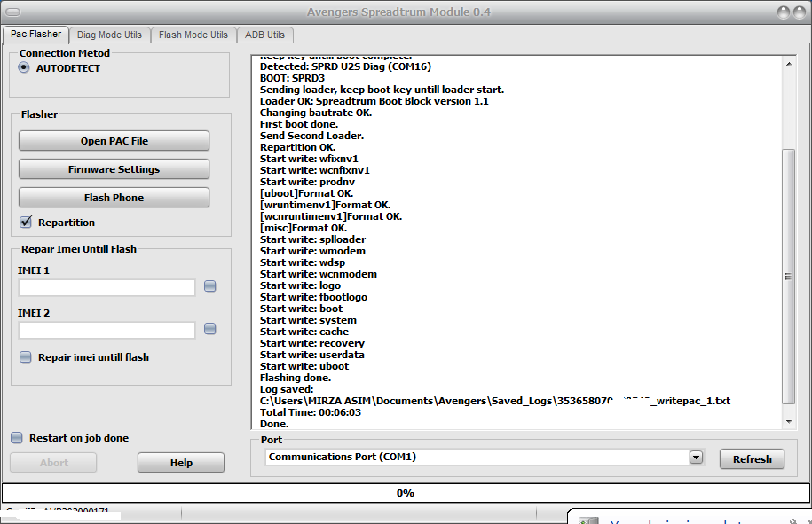Click the Flash Phone button
This screenshot has height=524, width=812.
coord(114,198)
